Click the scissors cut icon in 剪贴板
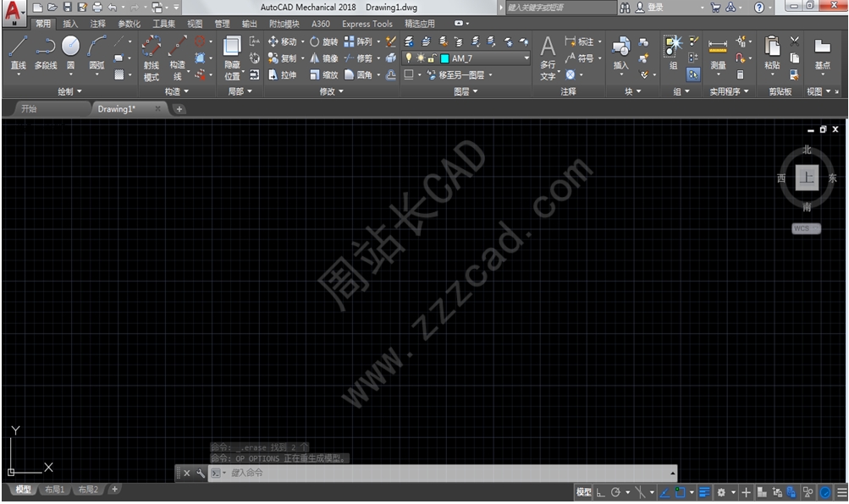The height and width of the screenshot is (504, 849). pyautogui.click(x=794, y=41)
